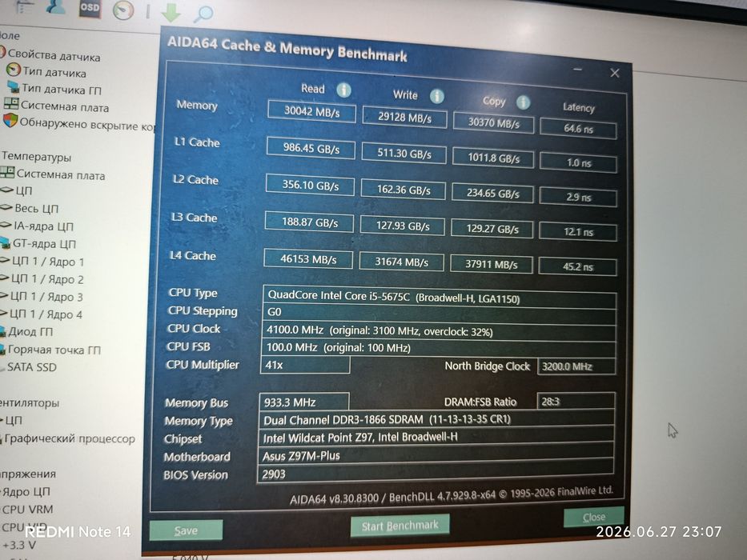Click the user report toolbar icon
Viewport: 747px width, 560px height.
(x=56, y=6)
